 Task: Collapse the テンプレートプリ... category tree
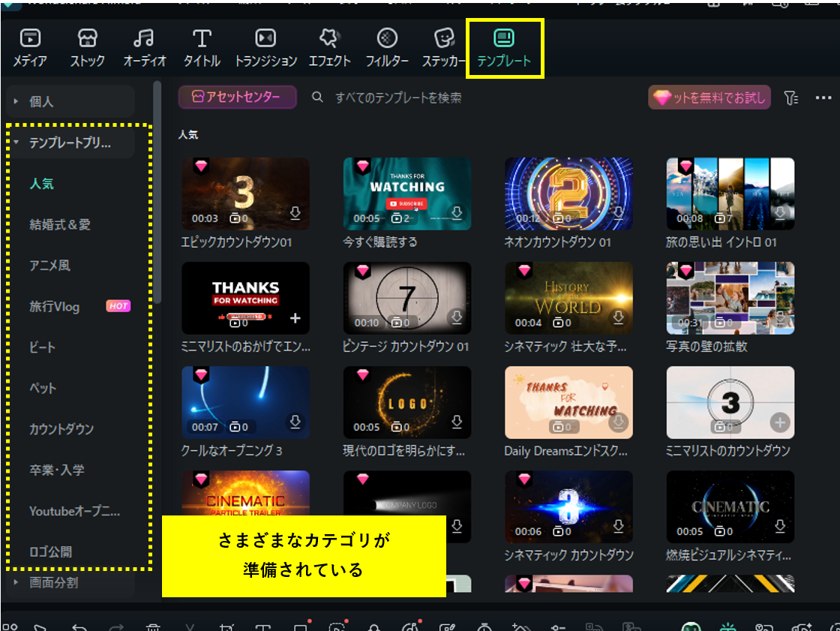point(16,143)
